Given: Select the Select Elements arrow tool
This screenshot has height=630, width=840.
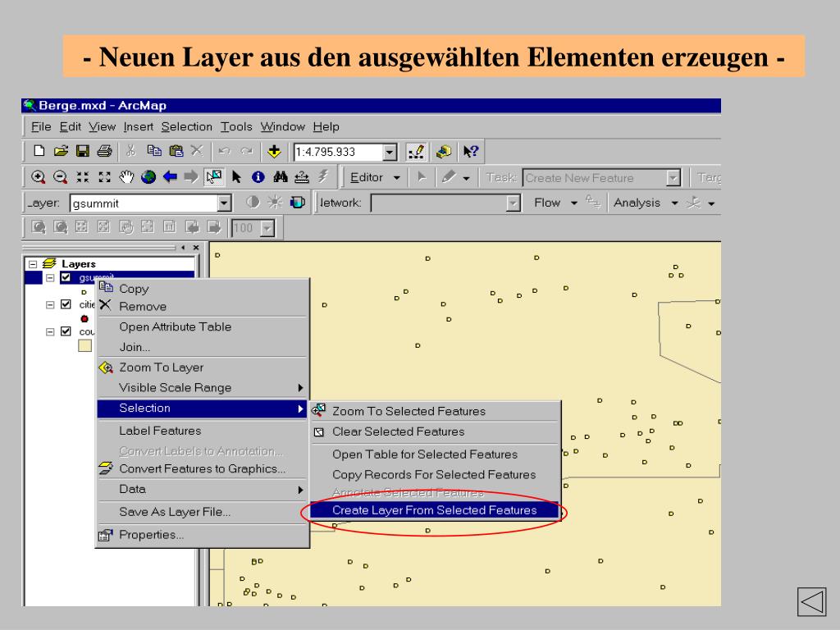Looking at the screenshot, I should pyautogui.click(x=236, y=177).
